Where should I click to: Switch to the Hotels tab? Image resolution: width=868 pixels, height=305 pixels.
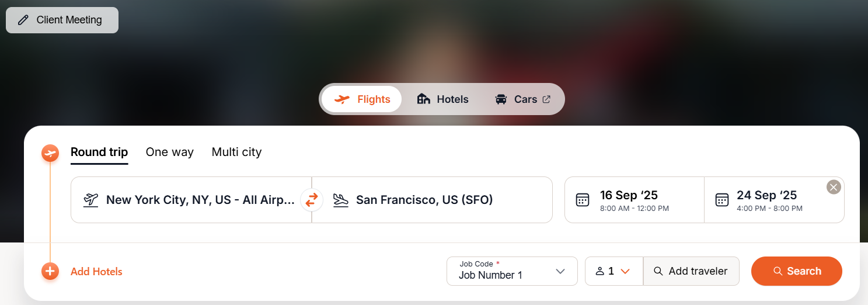click(x=443, y=99)
